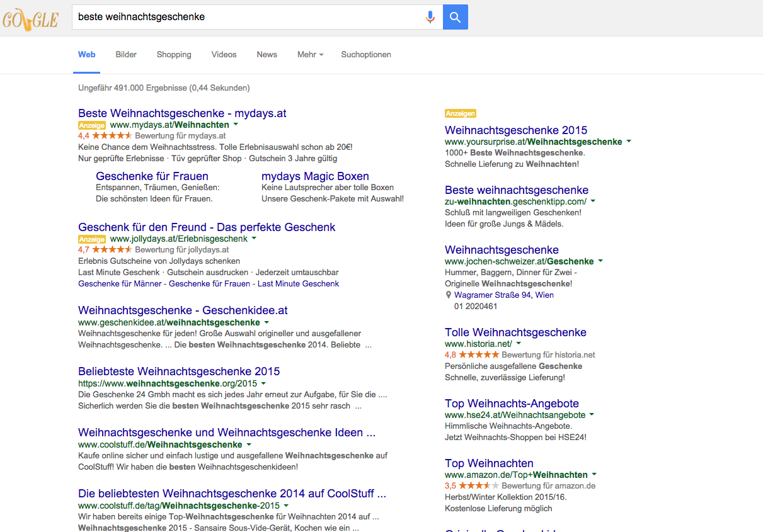Open jochen-schweizer 'Weihnachtsgeschenke' sidebar ad
The width and height of the screenshot is (763, 532).
coord(502,250)
